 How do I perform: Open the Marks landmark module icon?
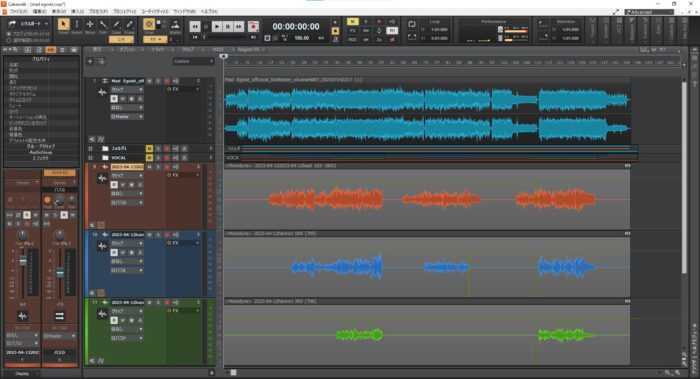(175, 24)
